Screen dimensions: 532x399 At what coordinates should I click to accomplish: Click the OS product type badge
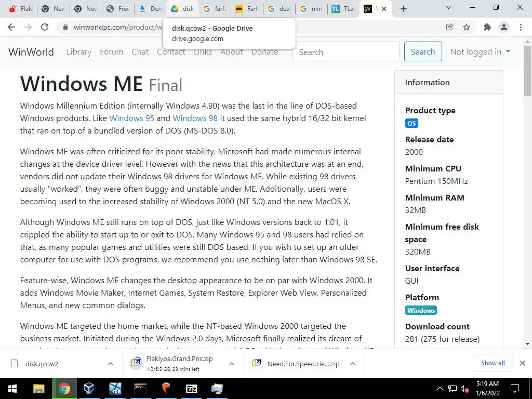coord(411,123)
